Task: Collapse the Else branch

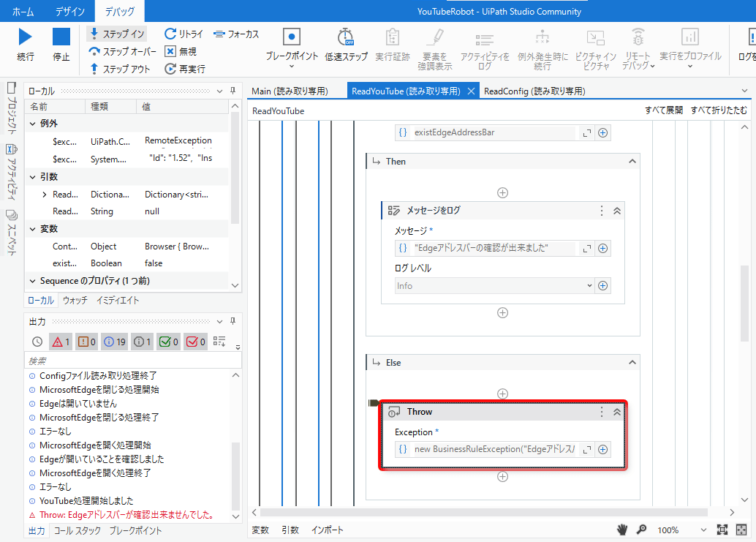Action: point(632,363)
